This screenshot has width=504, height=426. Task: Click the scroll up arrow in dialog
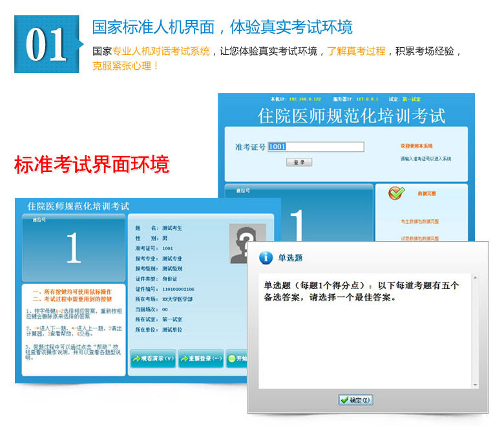tap(476, 277)
